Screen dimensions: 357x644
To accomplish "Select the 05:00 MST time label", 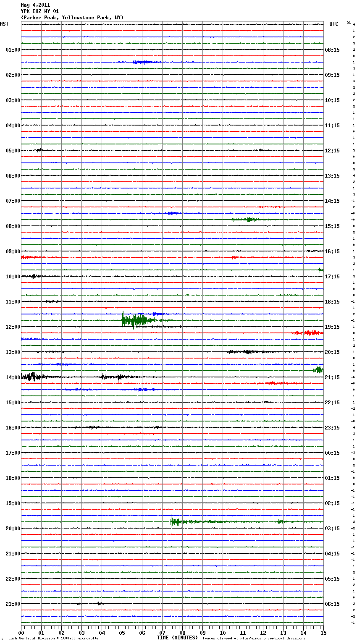I will pyautogui.click(x=13, y=150).
